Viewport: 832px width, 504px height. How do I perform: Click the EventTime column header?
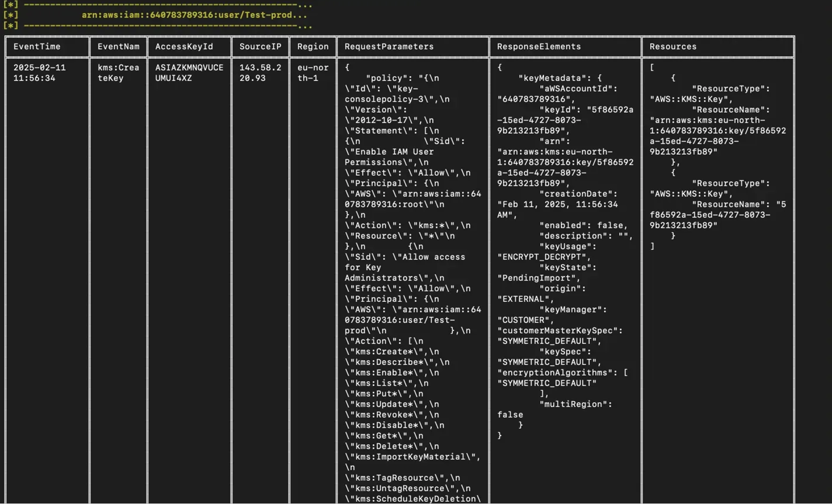pos(37,46)
